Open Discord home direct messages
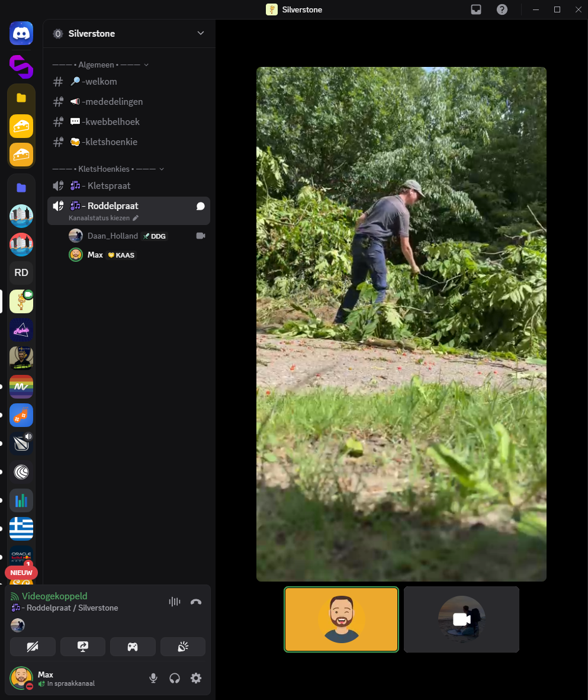The height and width of the screenshot is (700, 588). 21,33
